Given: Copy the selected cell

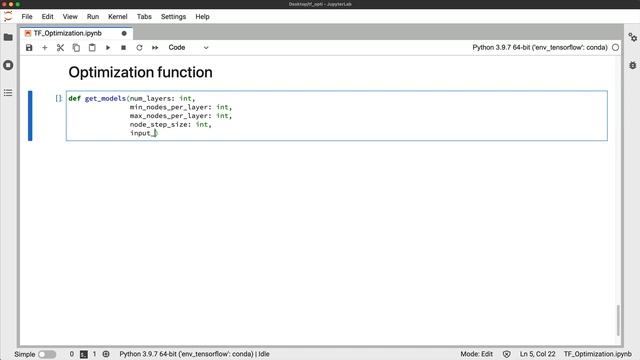Looking at the screenshot, I should tap(76, 48).
